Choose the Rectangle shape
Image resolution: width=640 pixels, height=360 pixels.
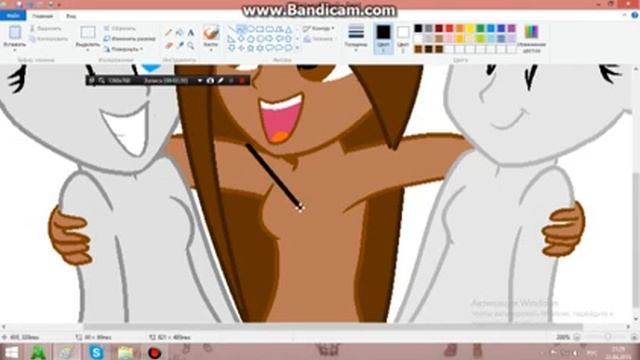(x=260, y=29)
